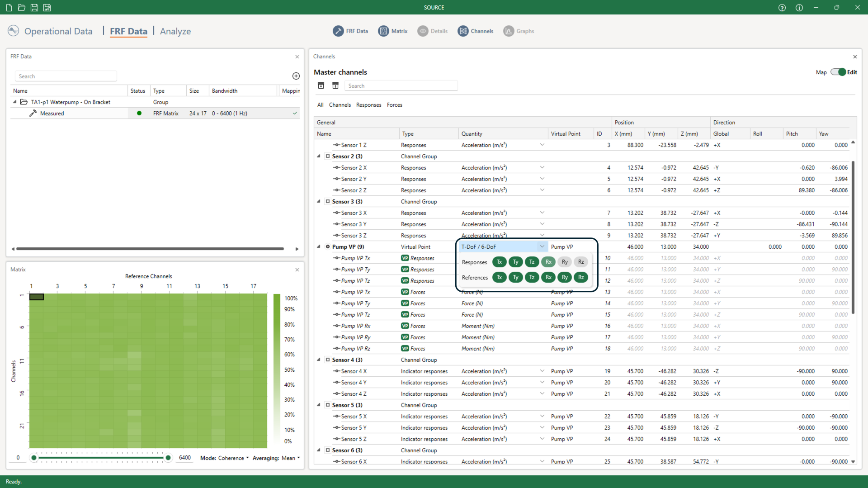Toggle Ry in the Responses row
The width and height of the screenshot is (868, 488).
click(565, 262)
